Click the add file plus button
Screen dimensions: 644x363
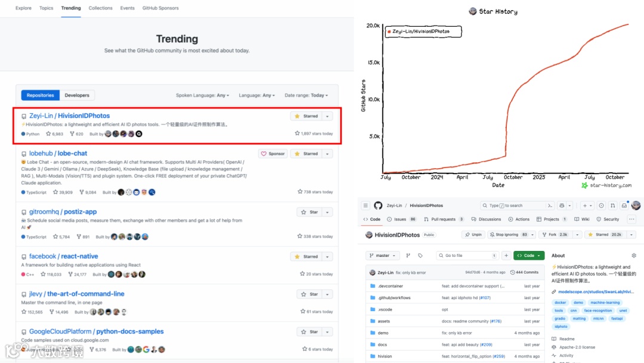click(506, 256)
